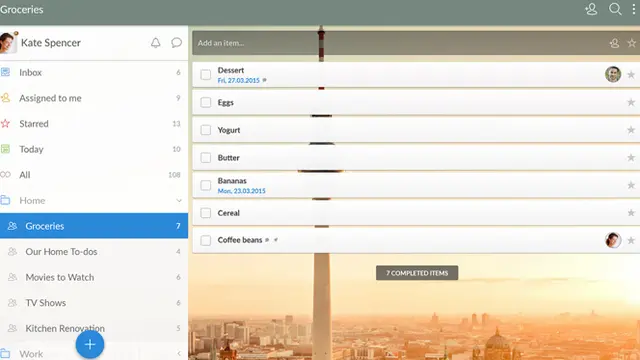Image resolution: width=640 pixels, height=360 pixels.
Task: Click the comment icon on Coffee beans
Action: pos(267,240)
